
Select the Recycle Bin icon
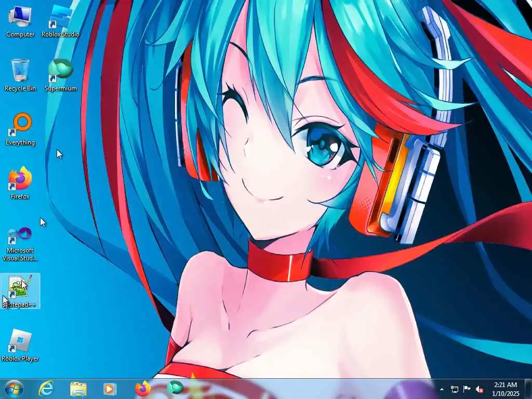point(20,75)
